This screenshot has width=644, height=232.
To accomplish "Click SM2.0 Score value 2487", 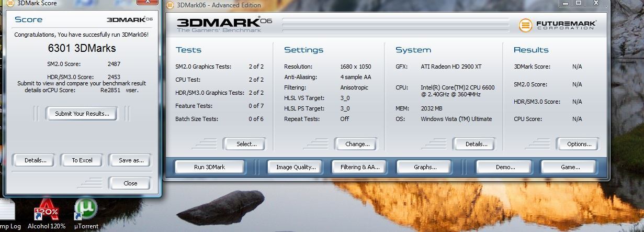I will tap(114, 64).
